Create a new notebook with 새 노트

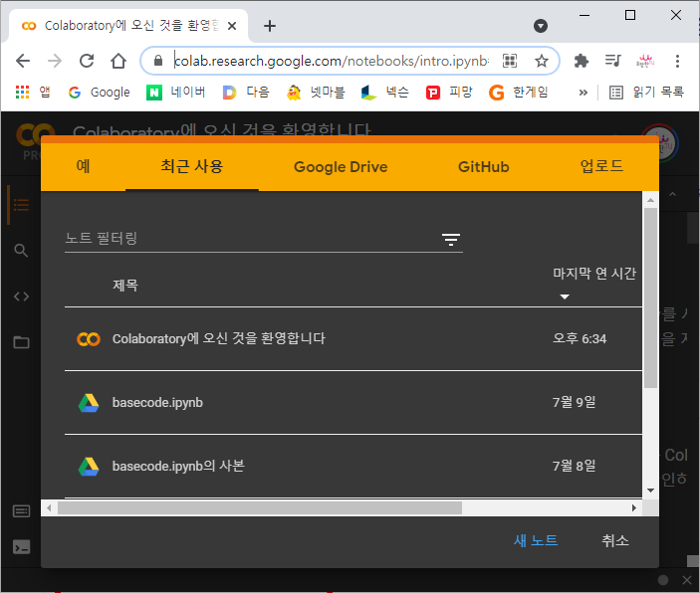536,541
